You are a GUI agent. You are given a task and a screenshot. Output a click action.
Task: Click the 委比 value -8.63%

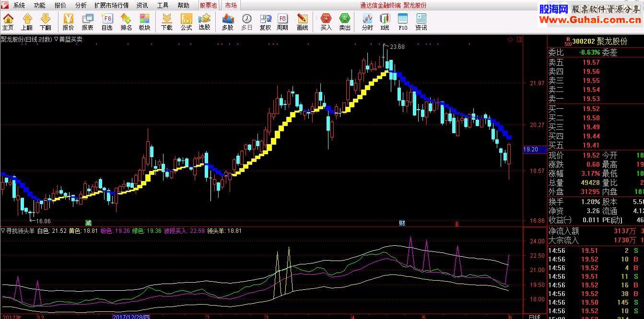(x=589, y=53)
